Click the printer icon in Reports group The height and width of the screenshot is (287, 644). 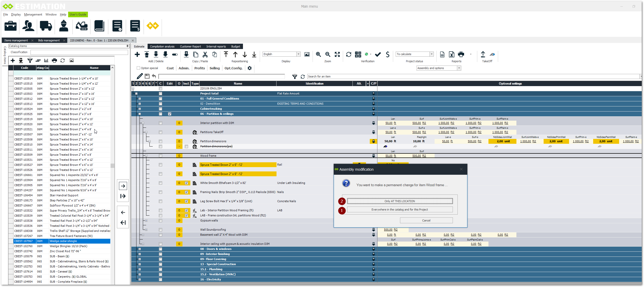click(461, 54)
